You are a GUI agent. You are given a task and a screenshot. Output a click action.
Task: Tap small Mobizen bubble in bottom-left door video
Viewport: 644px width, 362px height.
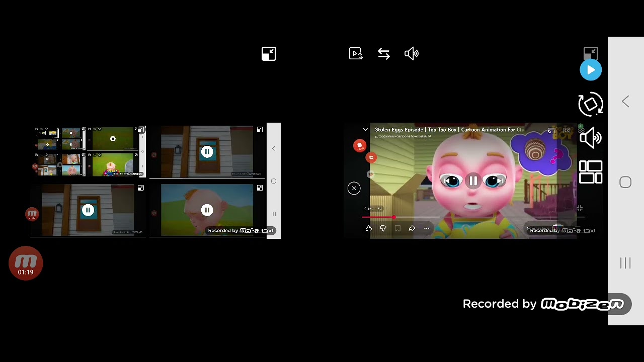point(32,214)
